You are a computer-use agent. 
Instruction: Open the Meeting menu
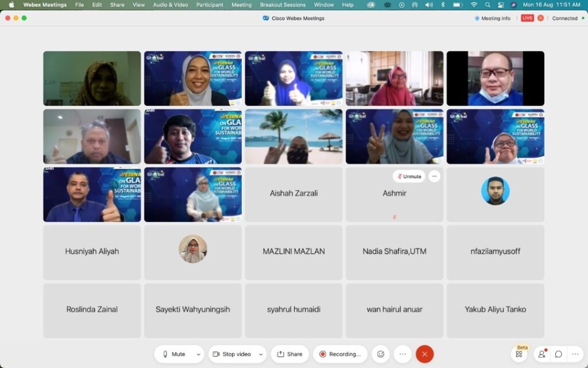[242, 5]
